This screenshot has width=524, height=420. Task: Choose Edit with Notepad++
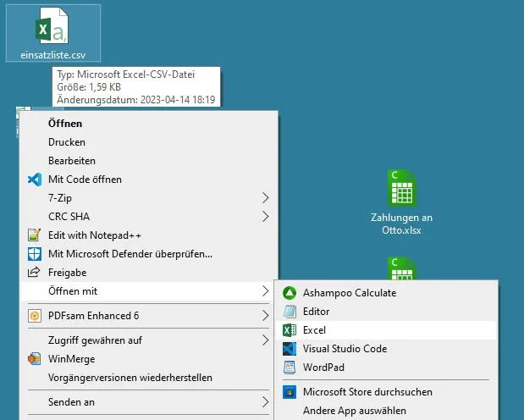(149, 235)
